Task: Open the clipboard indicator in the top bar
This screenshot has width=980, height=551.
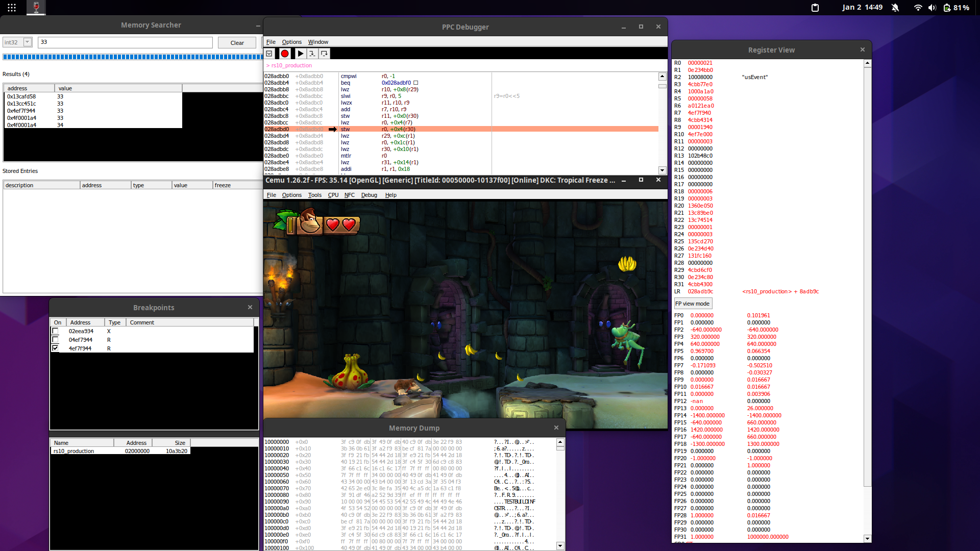Action: coord(815,8)
